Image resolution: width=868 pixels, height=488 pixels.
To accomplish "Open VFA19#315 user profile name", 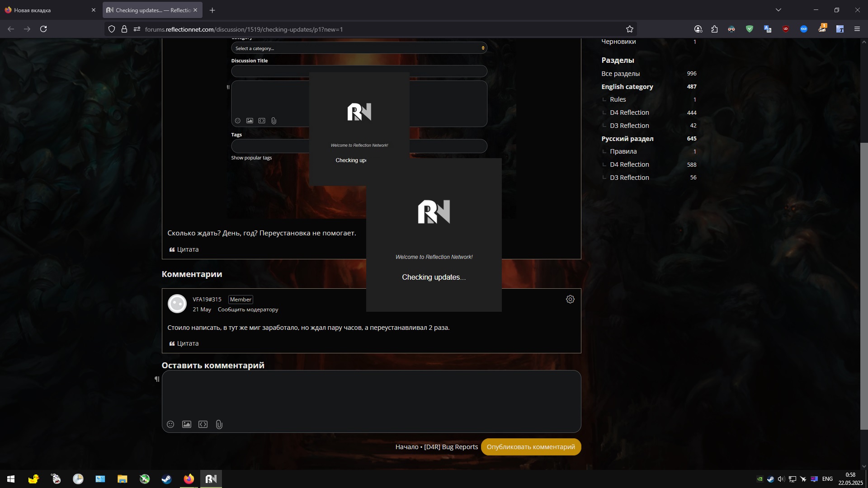I will [207, 299].
